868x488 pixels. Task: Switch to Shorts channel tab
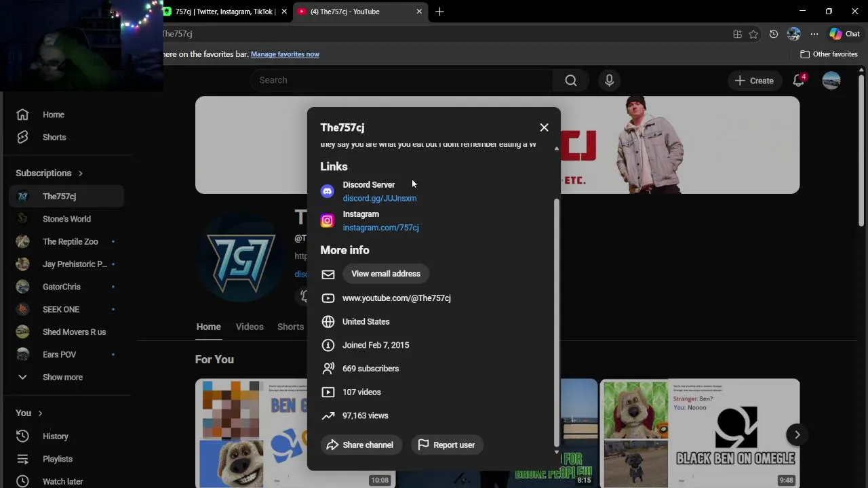[290, 327]
